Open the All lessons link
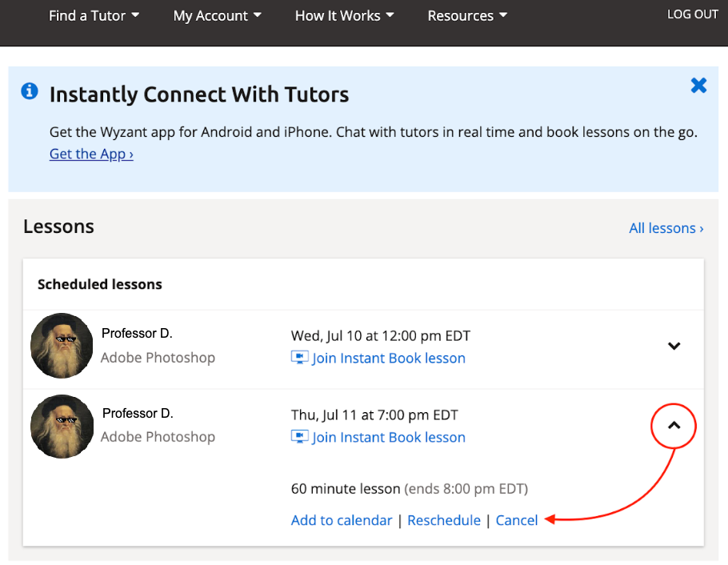 coord(666,228)
